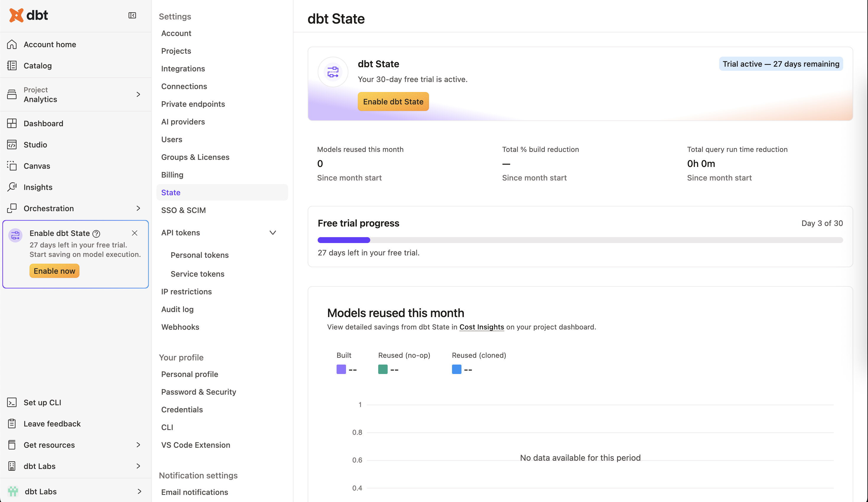This screenshot has width=868, height=502.
Task: Click the blue Reused (cloned) legend swatch
Action: pyautogui.click(x=456, y=370)
